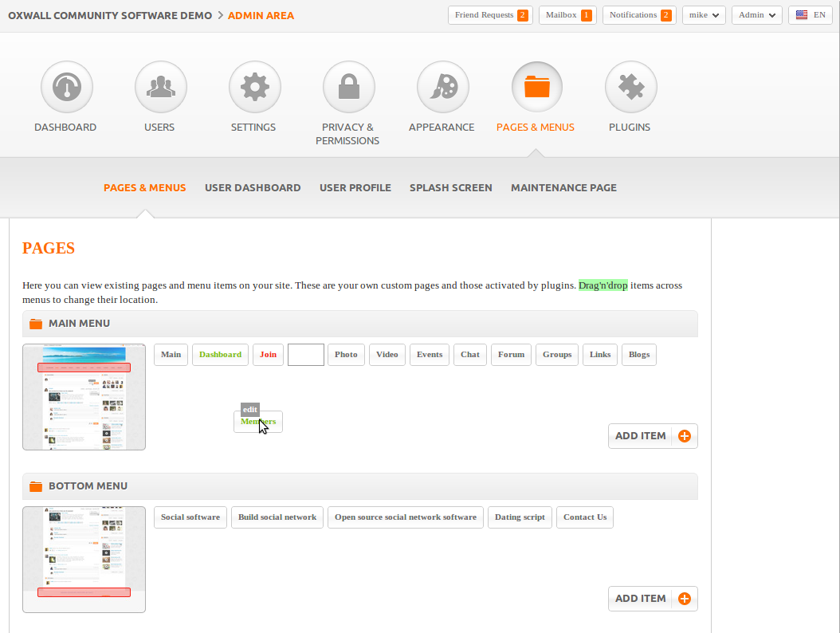The height and width of the screenshot is (633, 840).
Task: Click the Pages & Menus folder icon
Action: pyautogui.click(x=536, y=87)
